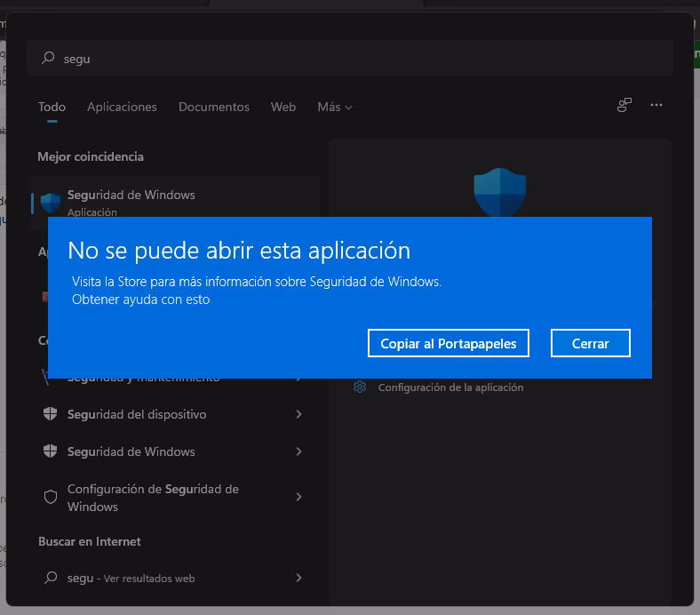Expand chevron for Configuración de Seguridad de Windows
The height and width of the screenshot is (615, 700).
pyautogui.click(x=298, y=497)
